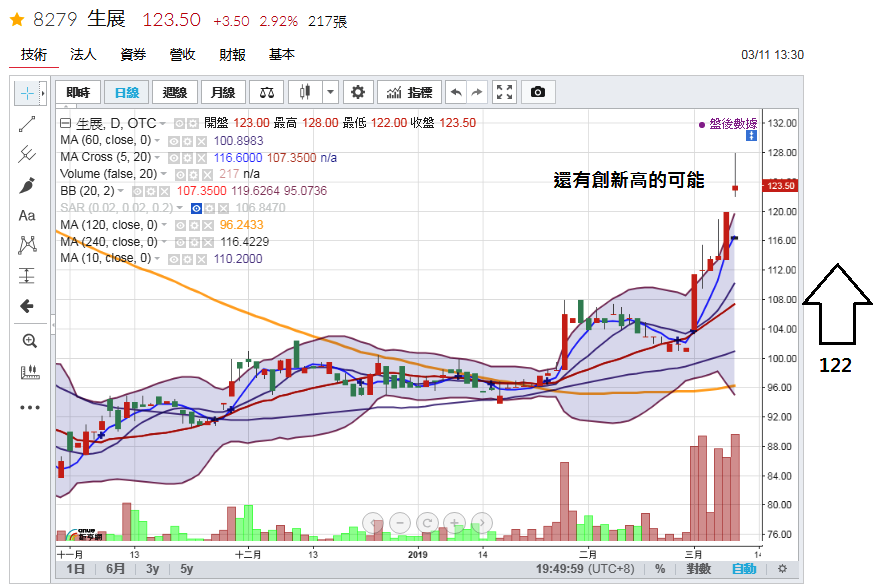Collapse the indicator legend box
The height and width of the screenshot is (586, 895).
[66, 123]
